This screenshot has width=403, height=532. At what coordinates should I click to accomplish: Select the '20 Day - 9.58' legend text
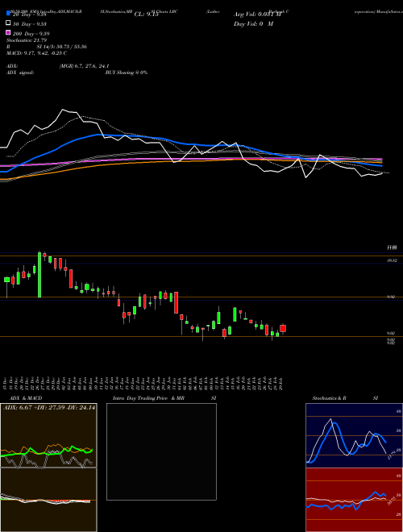pyautogui.click(x=29, y=15)
